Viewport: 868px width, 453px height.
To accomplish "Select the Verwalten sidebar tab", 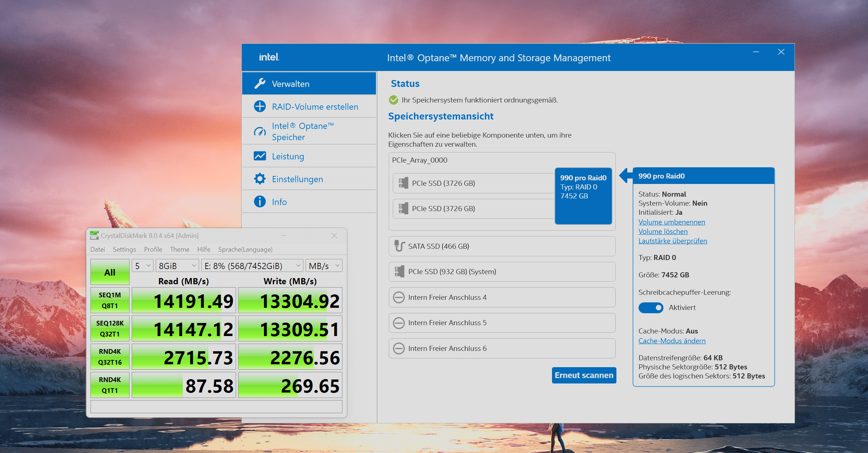I will click(309, 84).
